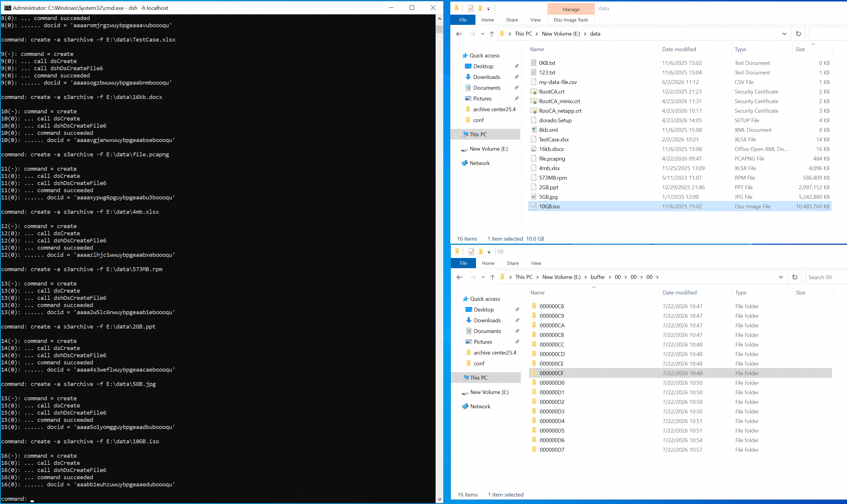Open recent locations dropdown in data window
847x504 pixels.
483,33
